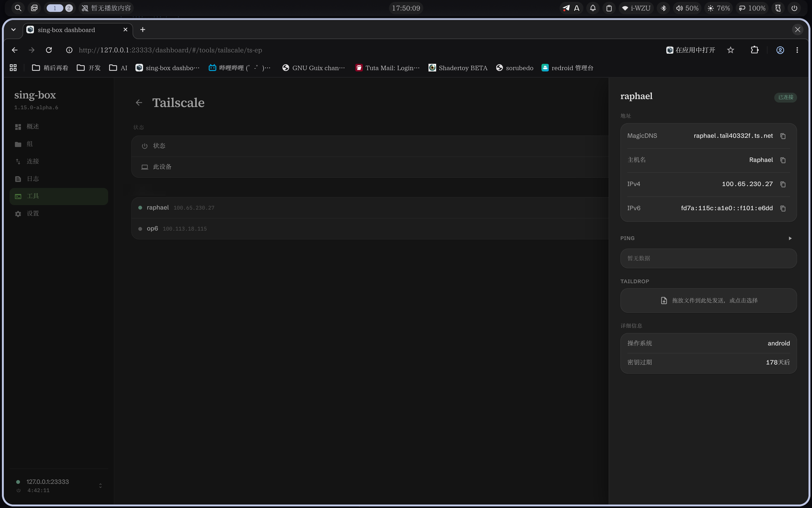Open the 100% battery indicator
The image size is (812, 508).
752,8
